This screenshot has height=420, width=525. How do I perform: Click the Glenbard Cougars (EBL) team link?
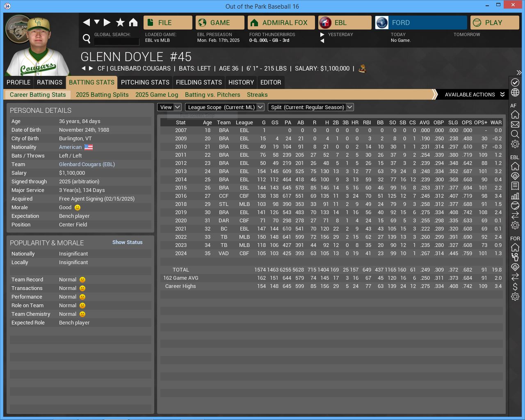(87, 164)
